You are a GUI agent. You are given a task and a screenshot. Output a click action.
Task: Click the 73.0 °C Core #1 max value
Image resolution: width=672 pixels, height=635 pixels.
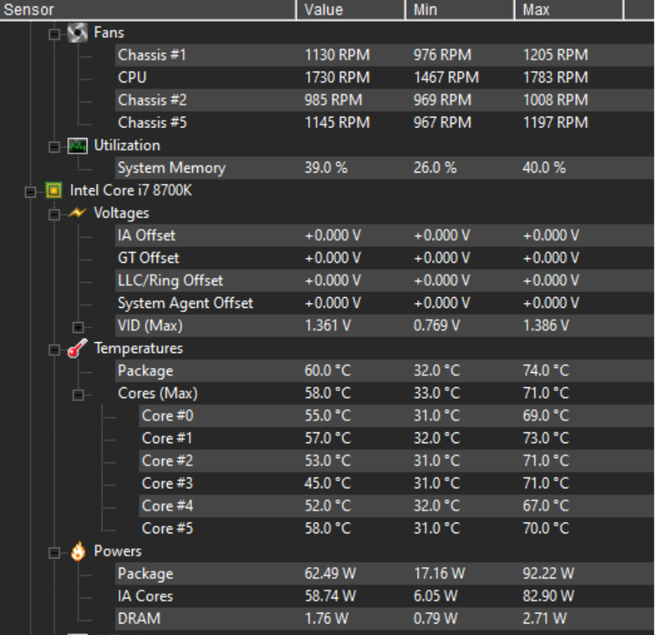pos(546,438)
